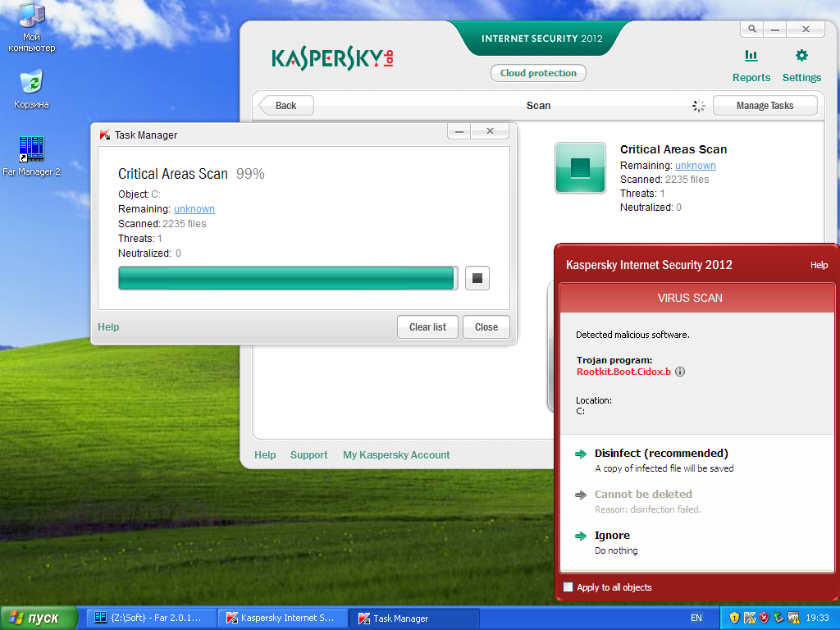Click the green arrow next to Disinfect

(x=581, y=454)
